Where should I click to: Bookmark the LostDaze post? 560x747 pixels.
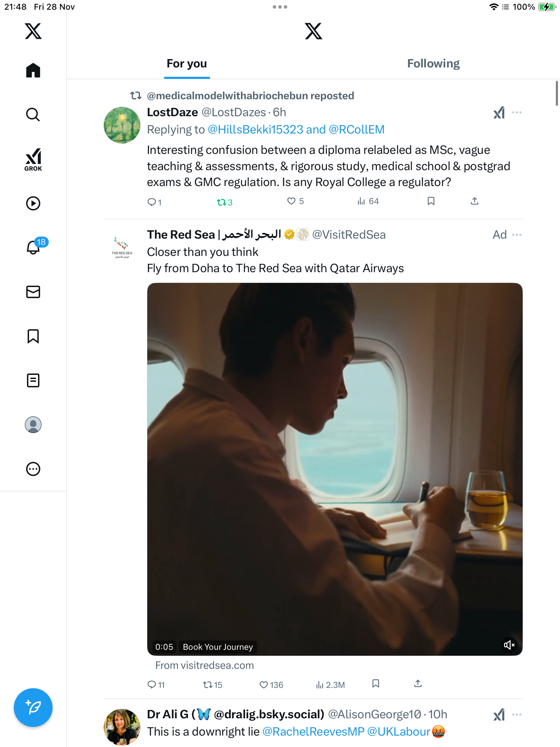pyautogui.click(x=431, y=201)
